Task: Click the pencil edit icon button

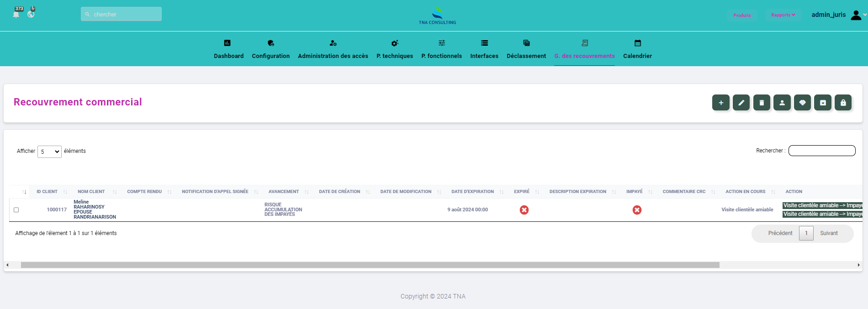Action: coord(741,103)
